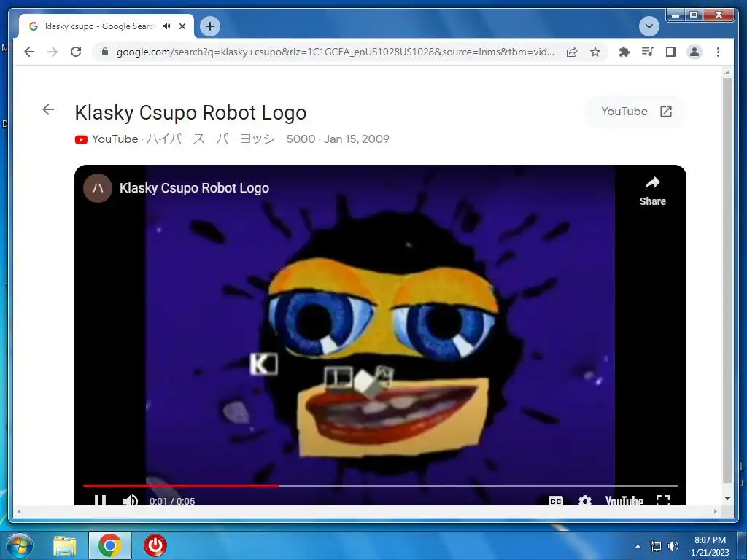
Task: Seek using the red video progress bar
Action: click(380, 486)
